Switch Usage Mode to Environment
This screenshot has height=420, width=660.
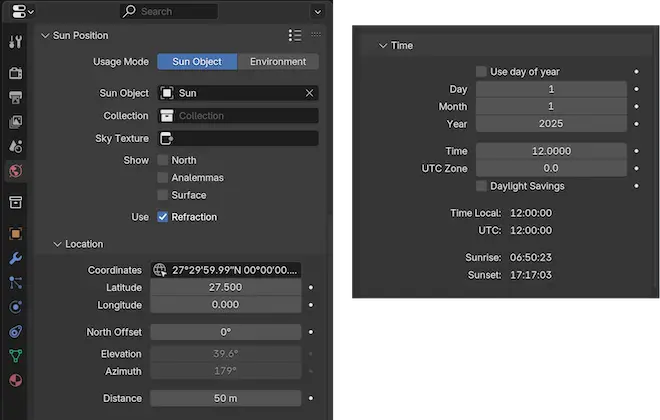(278, 62)
